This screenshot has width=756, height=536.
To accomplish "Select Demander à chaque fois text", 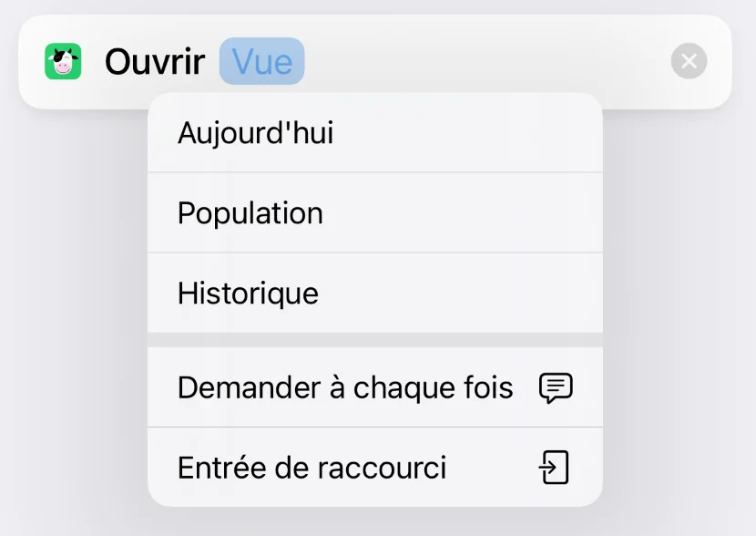I will [345, 387].
